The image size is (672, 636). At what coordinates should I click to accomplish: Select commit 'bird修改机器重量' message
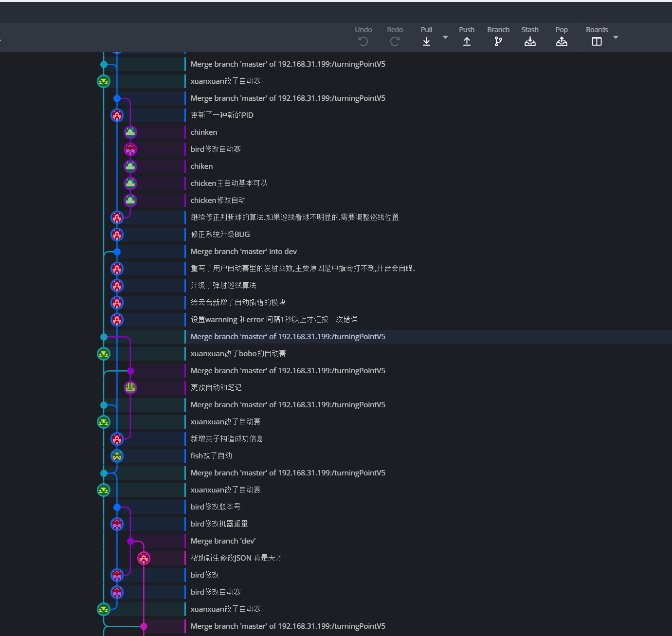tap(219, 524)
